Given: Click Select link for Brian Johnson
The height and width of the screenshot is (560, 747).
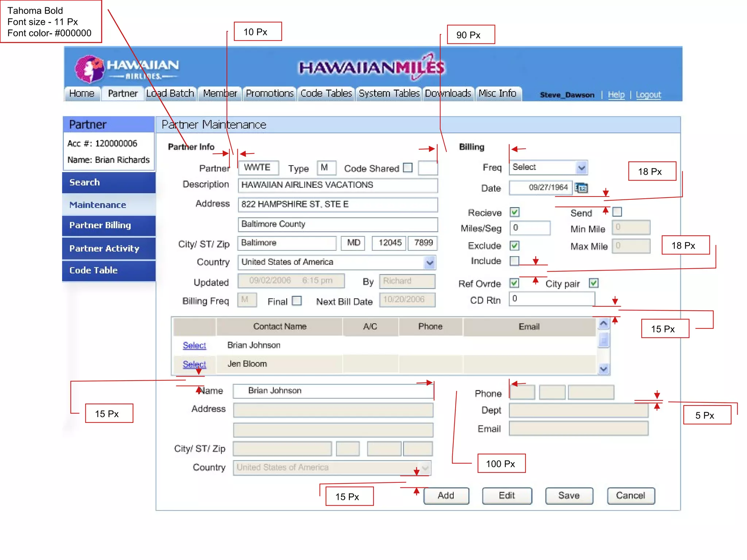Looking at the screenshot, I should (194, 345).
